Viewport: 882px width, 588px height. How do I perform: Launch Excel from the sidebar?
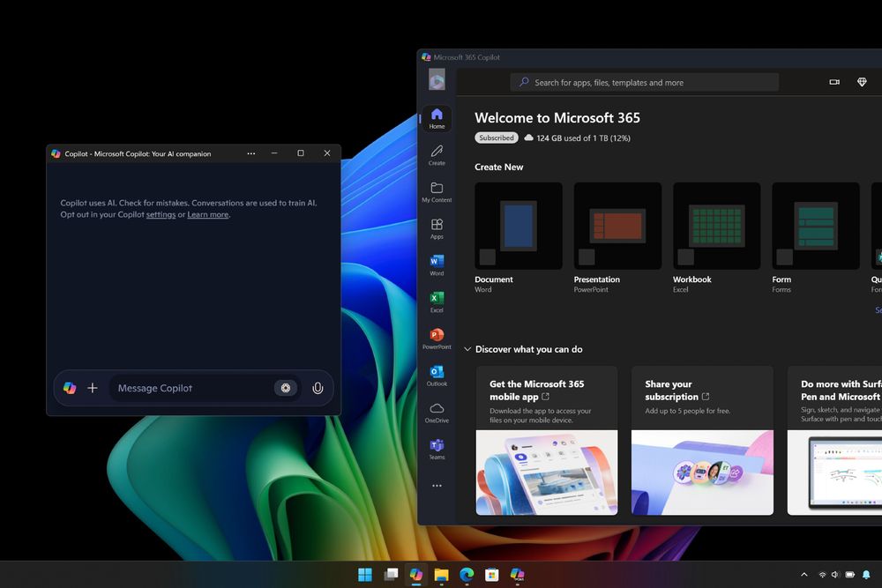437,302
